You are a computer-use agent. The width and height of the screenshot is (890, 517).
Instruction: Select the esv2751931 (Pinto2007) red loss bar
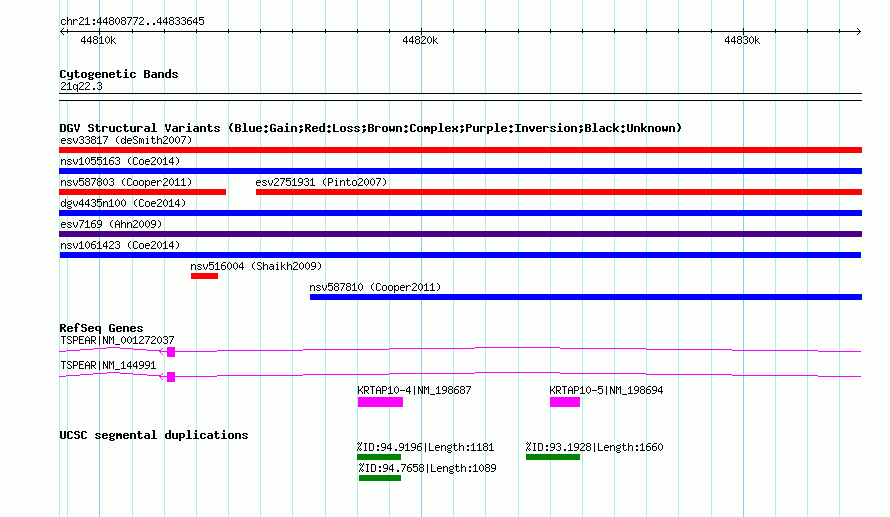coord(559,192)
